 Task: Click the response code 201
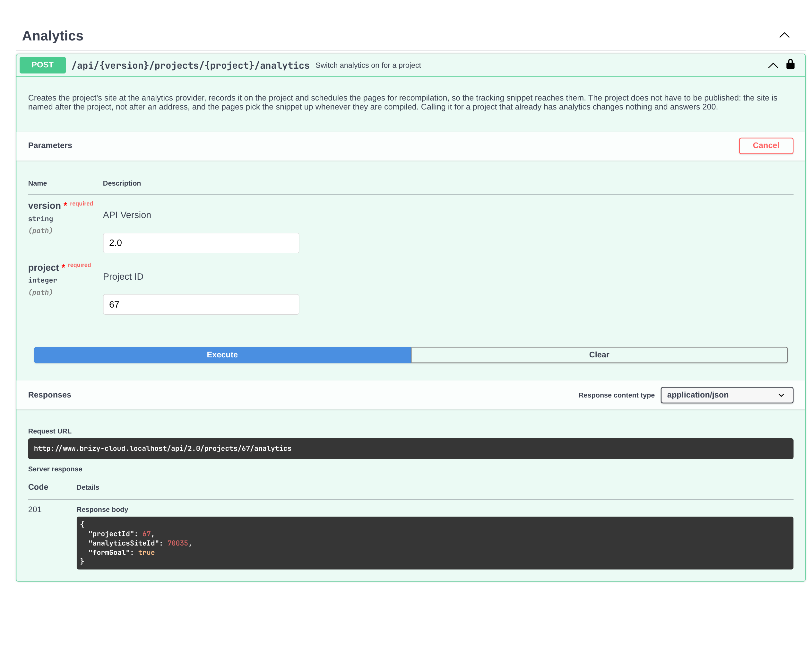tap(35, 509)
